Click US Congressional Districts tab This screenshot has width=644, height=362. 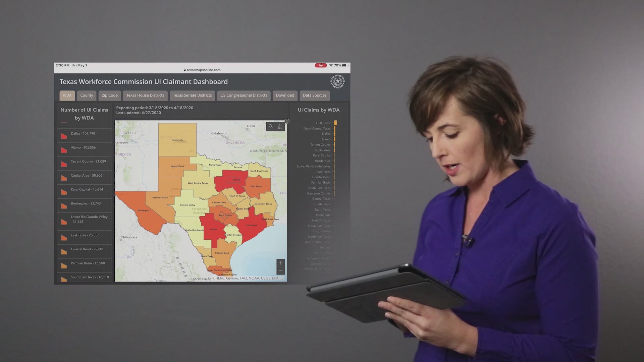coord(244,95)
